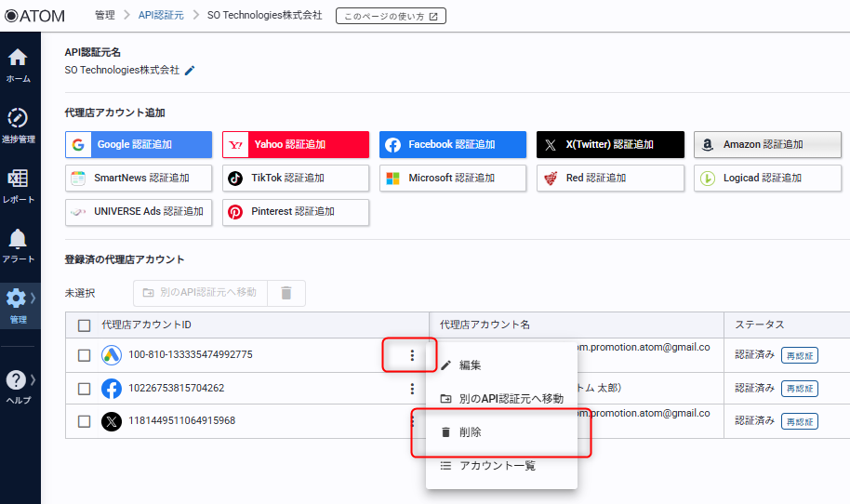The width and height of the screenshot is (850, 504).
Task: Select the X account 1181449511064915968 checkbox
Action: click(x=85, y=421)
